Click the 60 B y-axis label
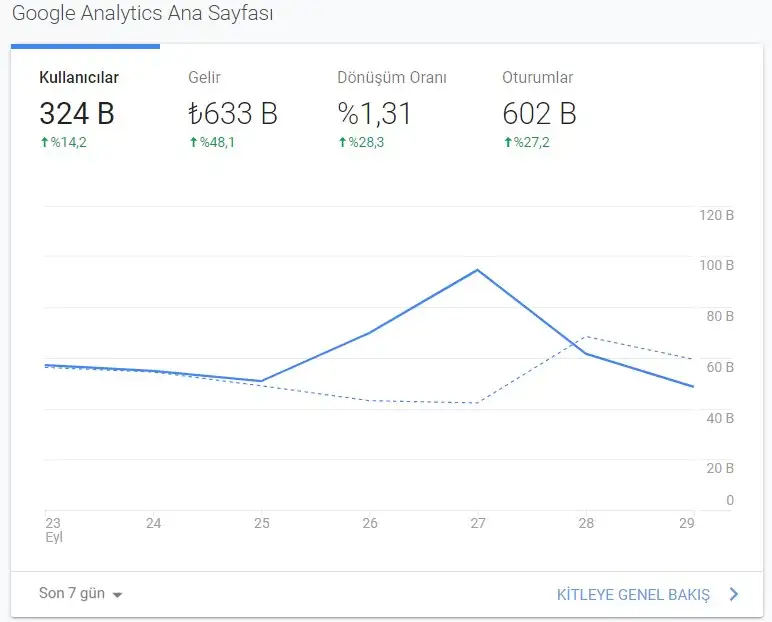772x622 pixels. coord(720,367)
